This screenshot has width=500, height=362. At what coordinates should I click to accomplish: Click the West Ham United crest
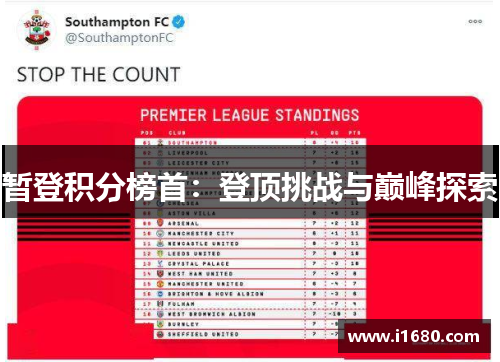point(160,274)
